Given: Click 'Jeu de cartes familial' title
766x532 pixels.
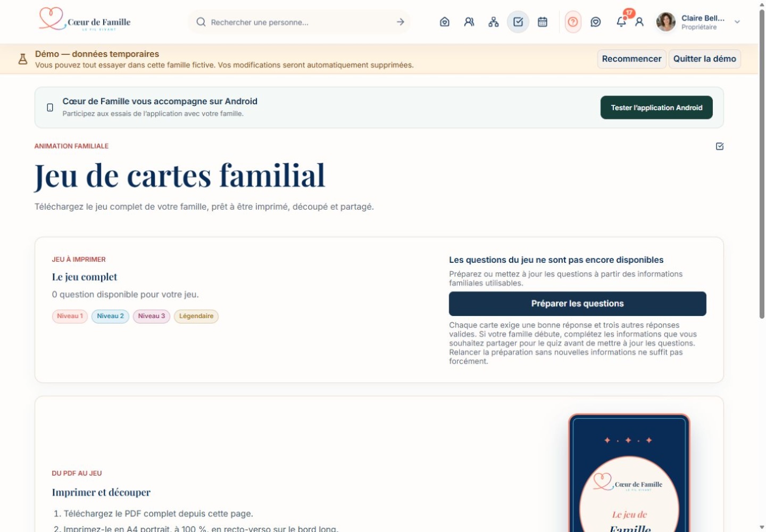Looking at the screenshot, I should click(x=180, y=176).
